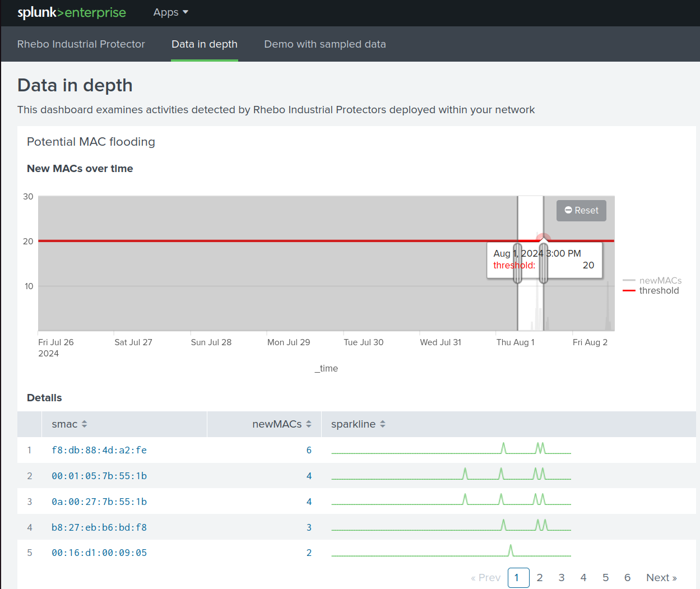Image resolution: width=700 pixels, height=589 pixels.
Task: Select the Data in depth tab
Action: point(205,44)
